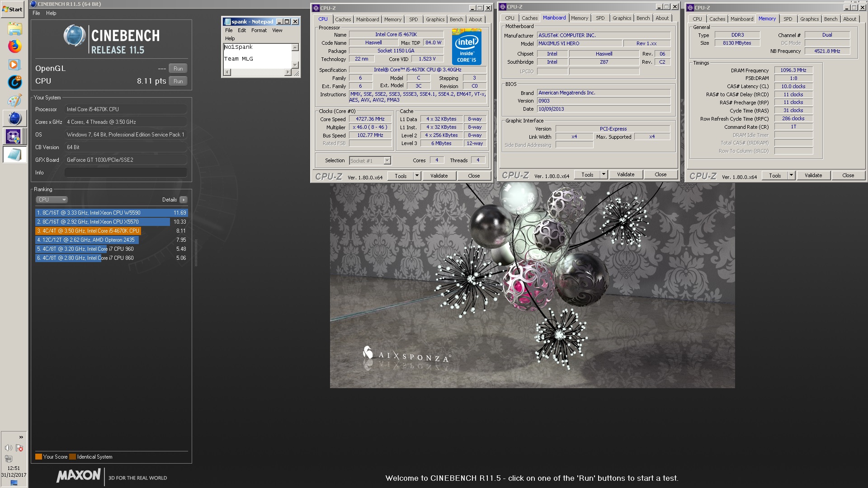Click the Show Desktop icon below the clock
The height and width of the screenshot is (488, 868).
[14, 483]
